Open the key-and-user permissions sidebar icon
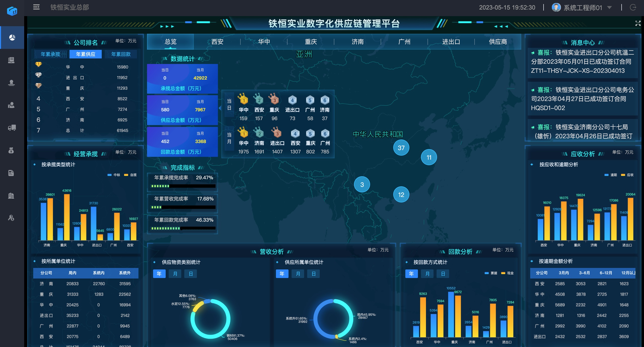Screen dimensions: 644x347 pyautogui.click(x=11, y=218)
